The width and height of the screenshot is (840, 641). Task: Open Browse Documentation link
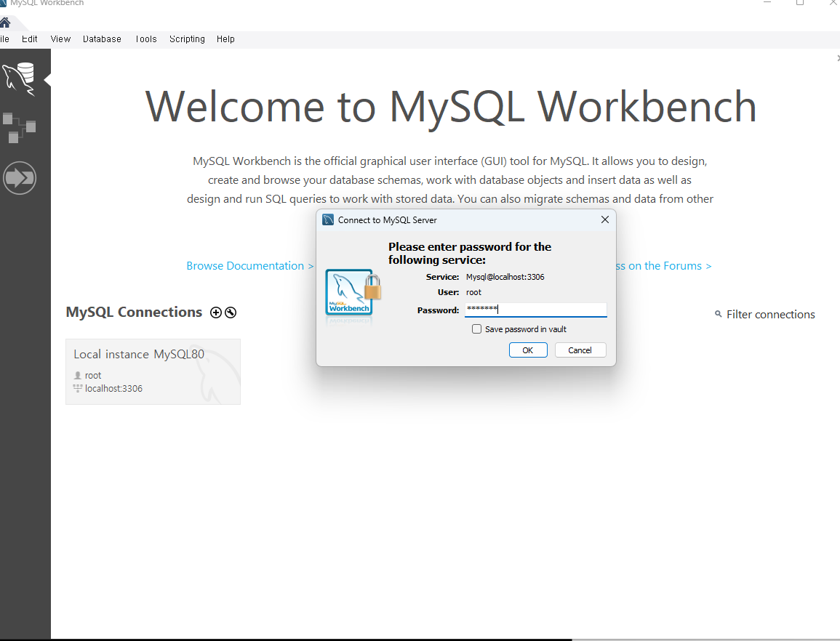click(249, 265)
